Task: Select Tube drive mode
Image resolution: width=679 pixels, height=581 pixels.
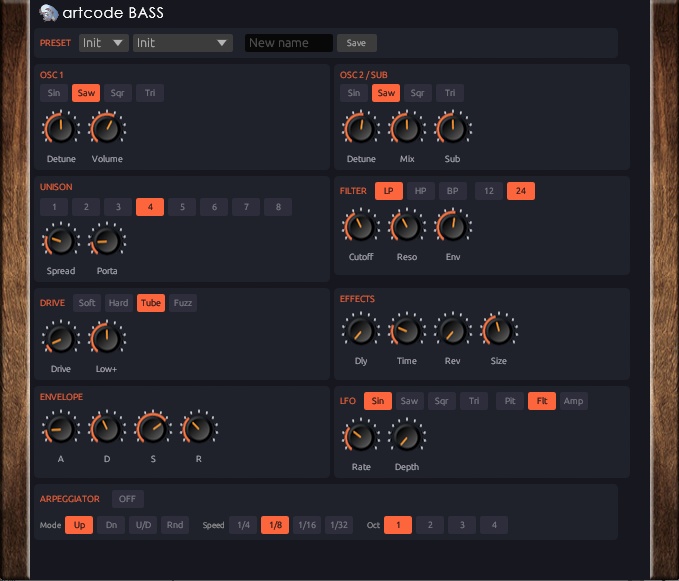Action: click(x=151, y=303)
